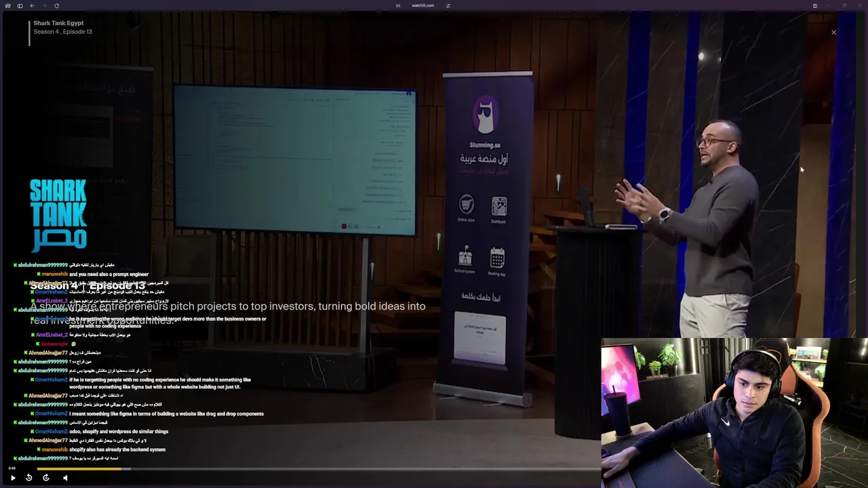This screenshot has height=488, width=868.
Task: Play the Shark Tank Egypt episode
Action: (x=13, y=478)
